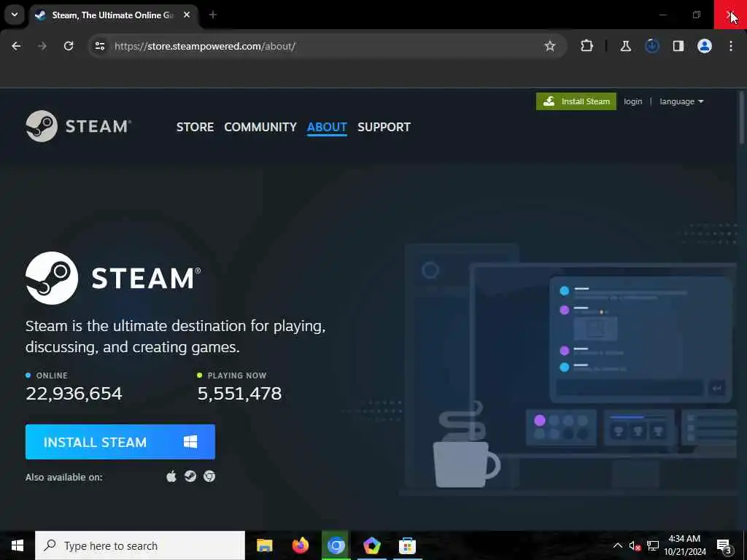747x560 pixels.
Task: Open the SteamOS download icon
Action: [x=190, y=477]
